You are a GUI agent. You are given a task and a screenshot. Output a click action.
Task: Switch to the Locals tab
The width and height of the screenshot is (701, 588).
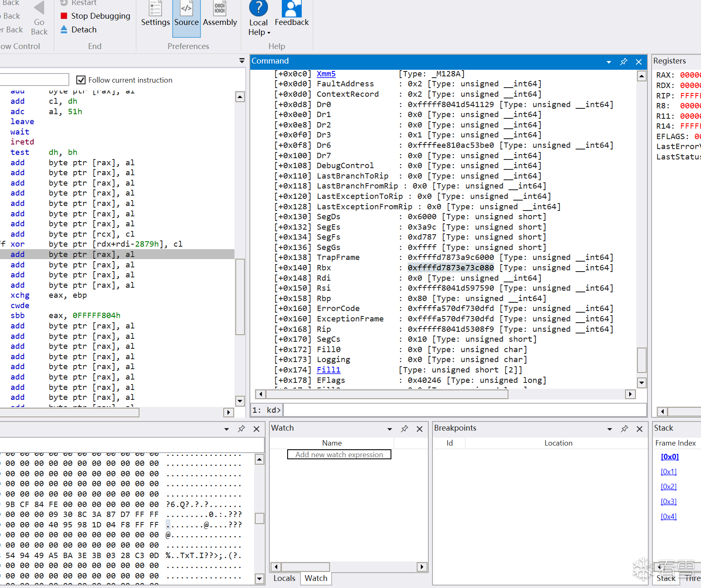tap(284, 578)
